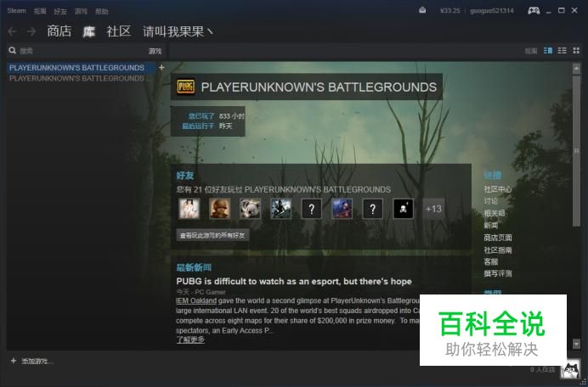Click the search magnifier icon

pyautogui.click(x=13, y=51)
